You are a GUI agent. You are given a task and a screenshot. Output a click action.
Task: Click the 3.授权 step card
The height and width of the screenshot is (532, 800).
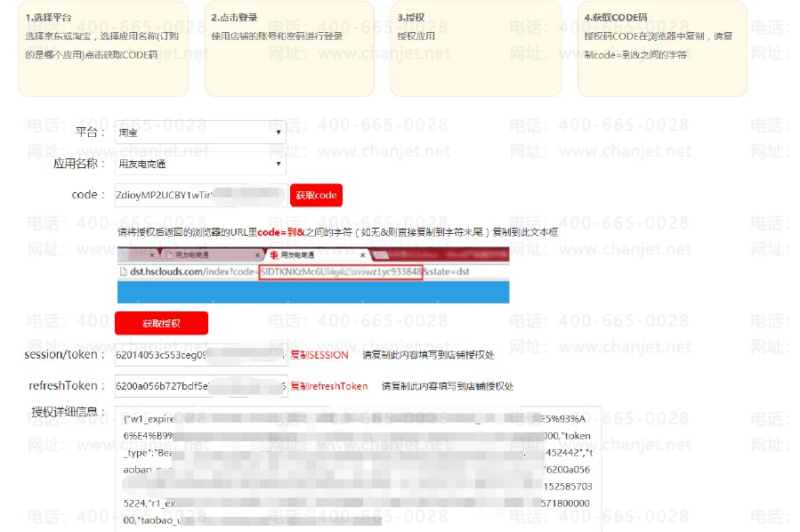pyautogui.click(x=475, y=48)
